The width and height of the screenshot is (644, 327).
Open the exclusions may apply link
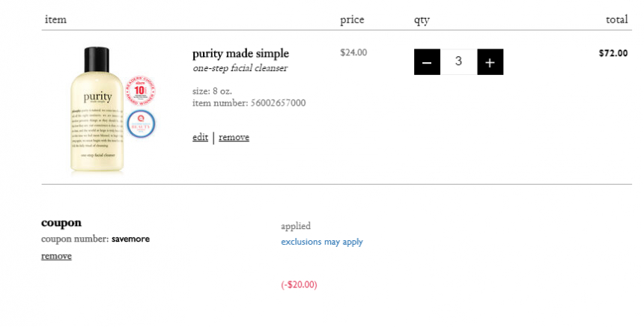tap(322, 242)
